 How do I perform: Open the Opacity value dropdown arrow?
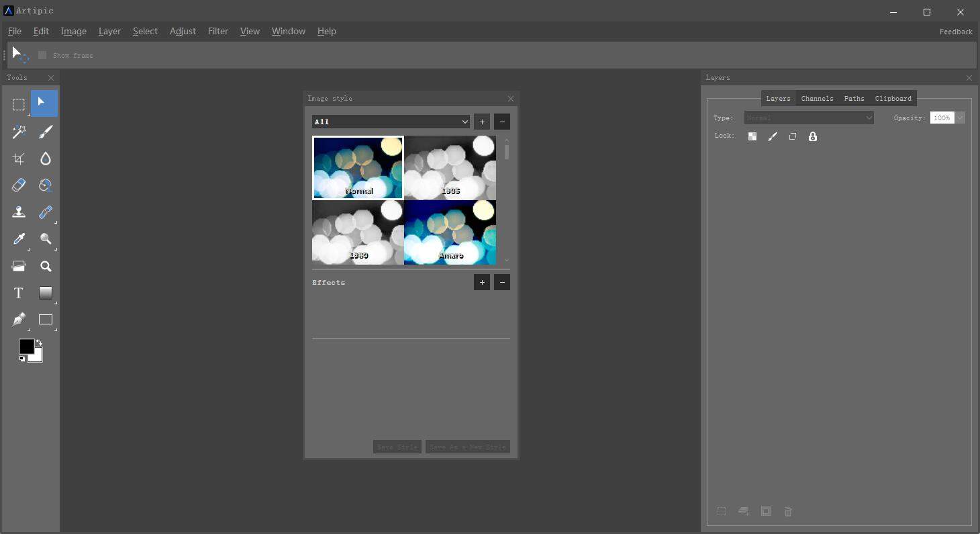(x=961, y=118)
